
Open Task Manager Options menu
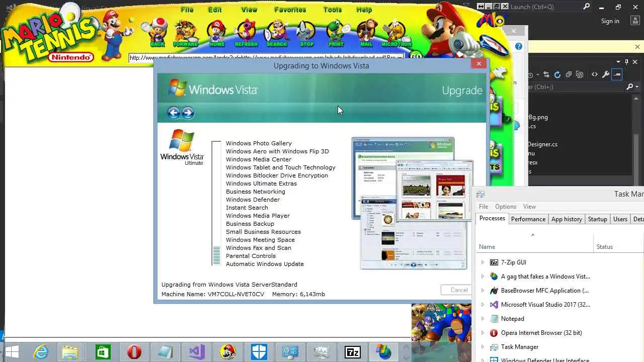pyautogui.click(x=506, y=207)
